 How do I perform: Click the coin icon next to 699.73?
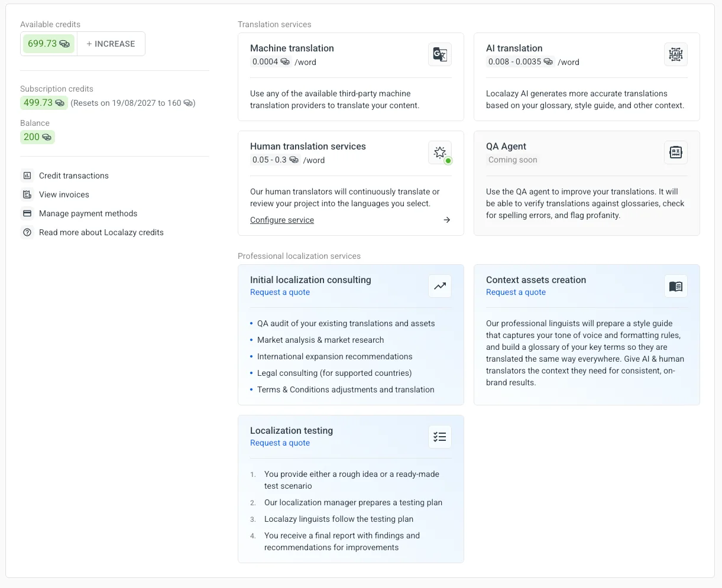click(x=64, y=44)
